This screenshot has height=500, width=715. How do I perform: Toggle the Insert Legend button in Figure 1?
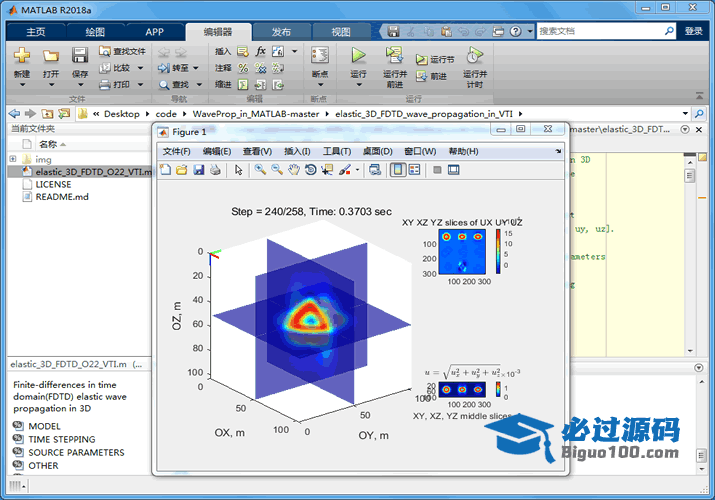point(414,170)
